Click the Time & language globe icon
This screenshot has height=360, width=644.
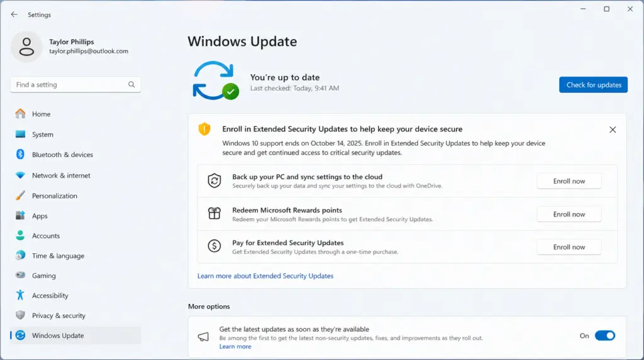[20, 255]
